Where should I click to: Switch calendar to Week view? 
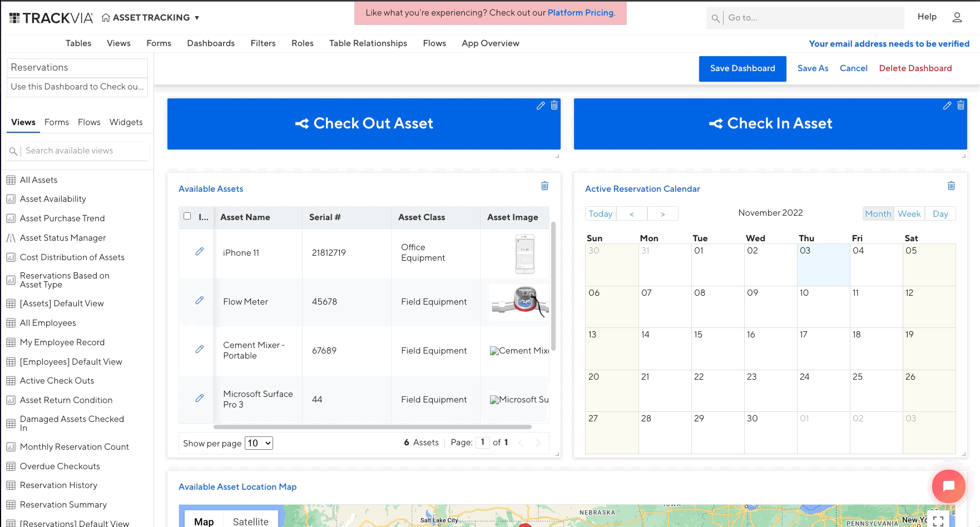click(909, 214)
